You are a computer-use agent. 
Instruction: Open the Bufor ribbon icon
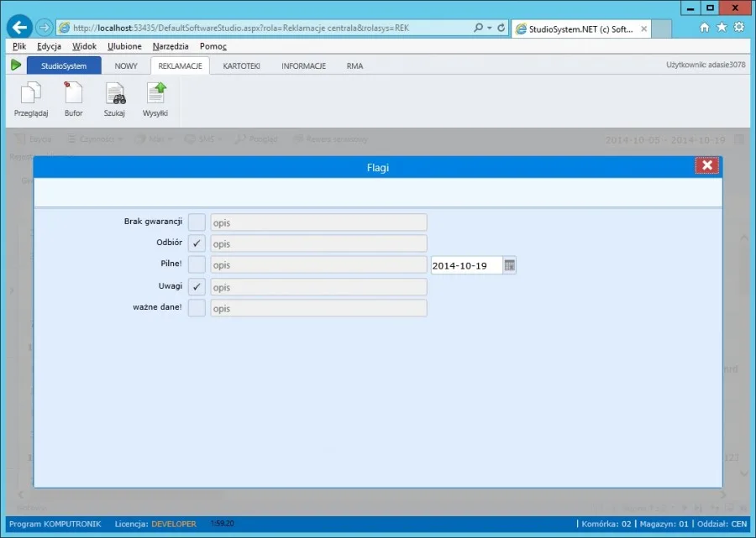pos(73,100)
